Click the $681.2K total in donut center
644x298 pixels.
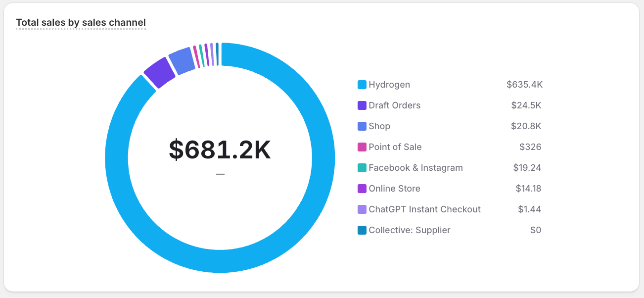(220, 149)
